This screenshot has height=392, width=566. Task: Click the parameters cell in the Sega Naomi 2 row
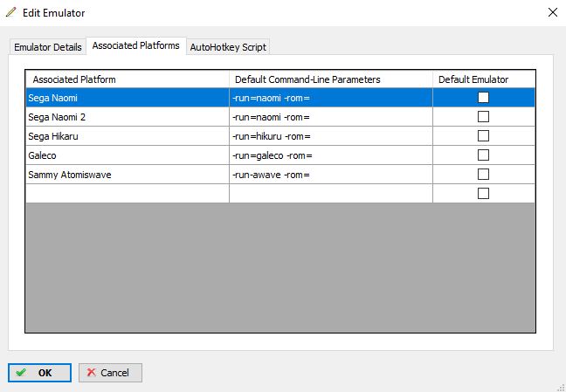[331, 117]
